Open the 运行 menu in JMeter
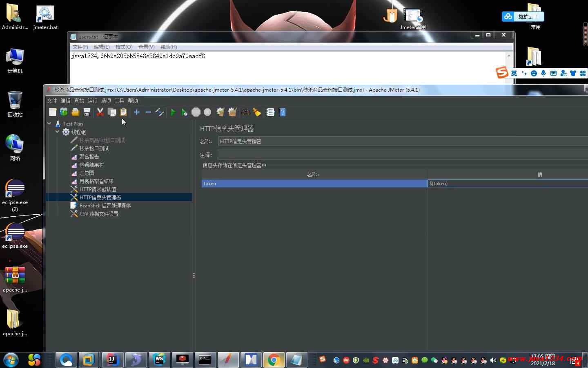 click(92, 101)
